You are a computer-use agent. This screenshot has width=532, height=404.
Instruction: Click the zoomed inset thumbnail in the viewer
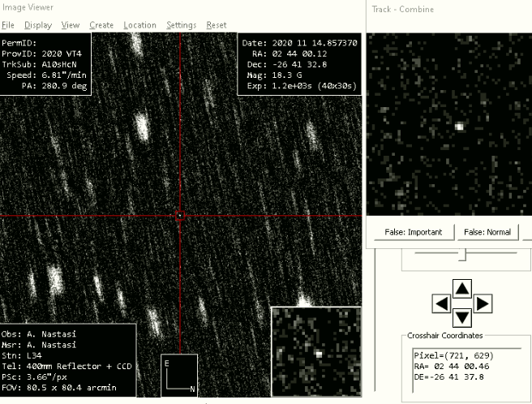point(316,352)
